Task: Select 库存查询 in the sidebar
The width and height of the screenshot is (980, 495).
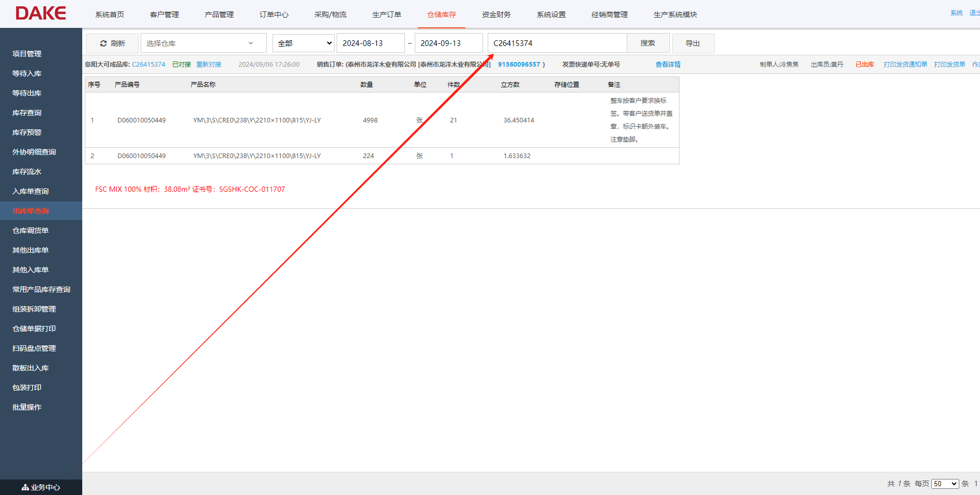Action: [27, 113]
